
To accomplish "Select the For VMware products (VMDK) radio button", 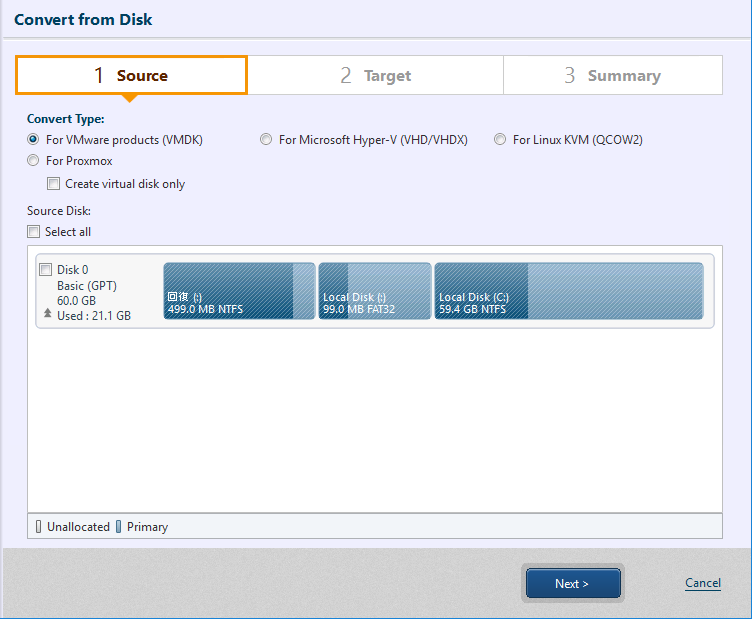I will (33, 140).
